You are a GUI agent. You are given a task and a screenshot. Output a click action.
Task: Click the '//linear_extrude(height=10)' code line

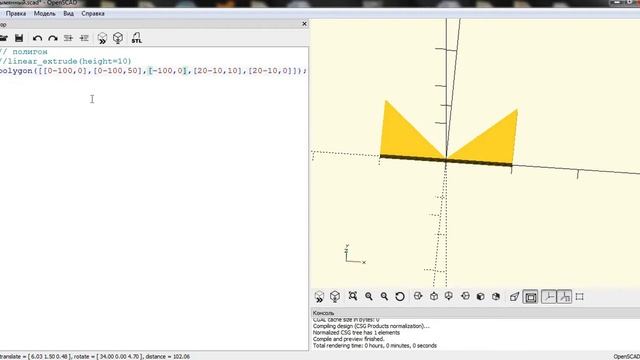65,61
